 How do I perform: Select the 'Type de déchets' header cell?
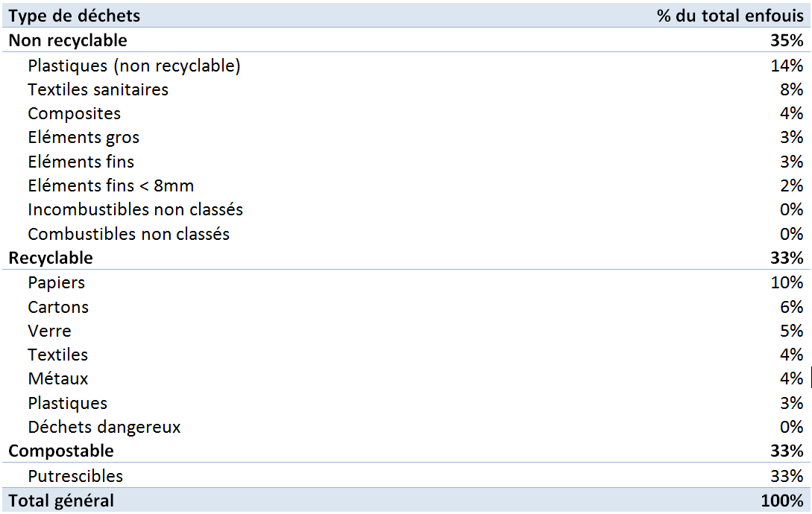point(74,16)
